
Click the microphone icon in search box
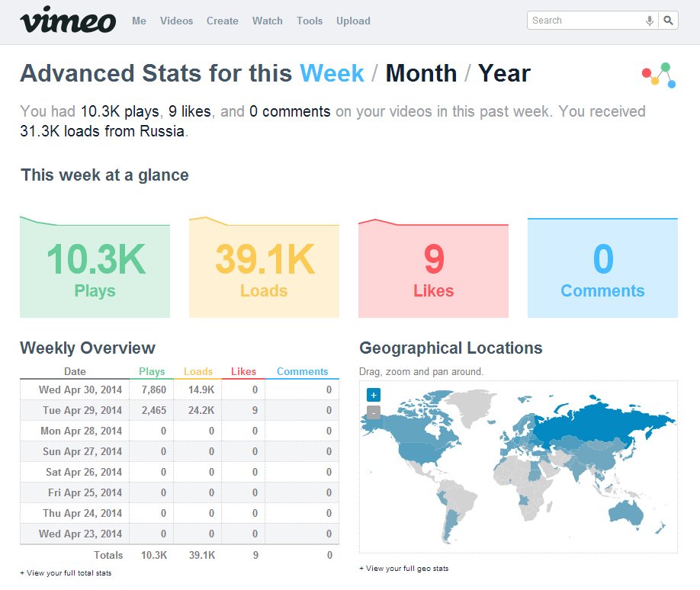[x=650, y=21]
